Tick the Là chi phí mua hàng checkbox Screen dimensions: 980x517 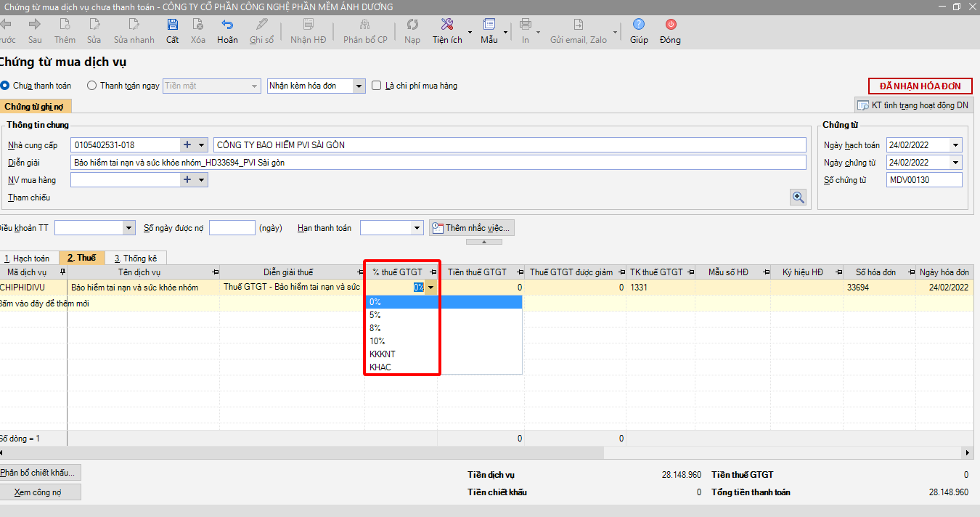[376, 86]
